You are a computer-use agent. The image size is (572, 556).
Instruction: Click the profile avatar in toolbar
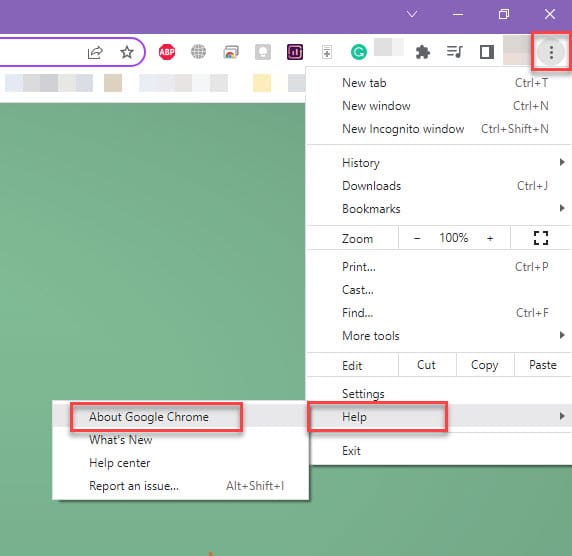click(x=516, y=50)
